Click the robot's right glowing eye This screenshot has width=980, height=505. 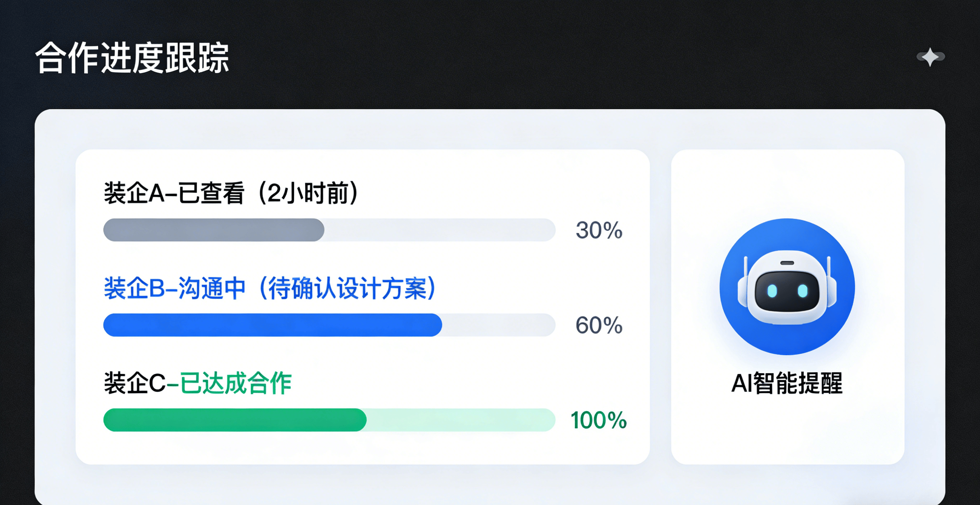click(x=802, y=291)
